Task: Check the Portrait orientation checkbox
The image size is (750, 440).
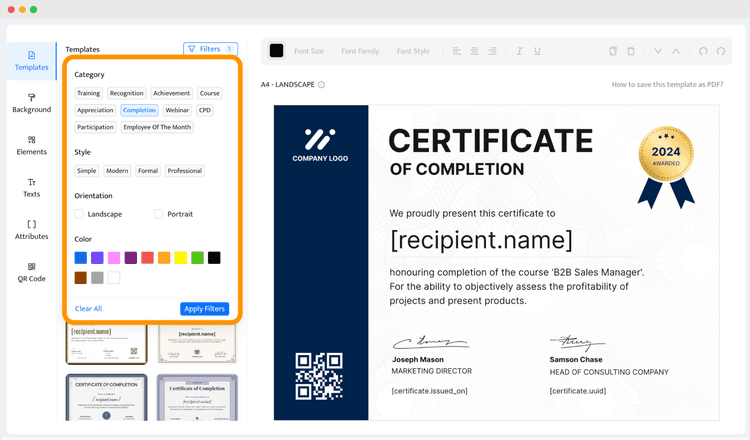Action: (158, 214)
